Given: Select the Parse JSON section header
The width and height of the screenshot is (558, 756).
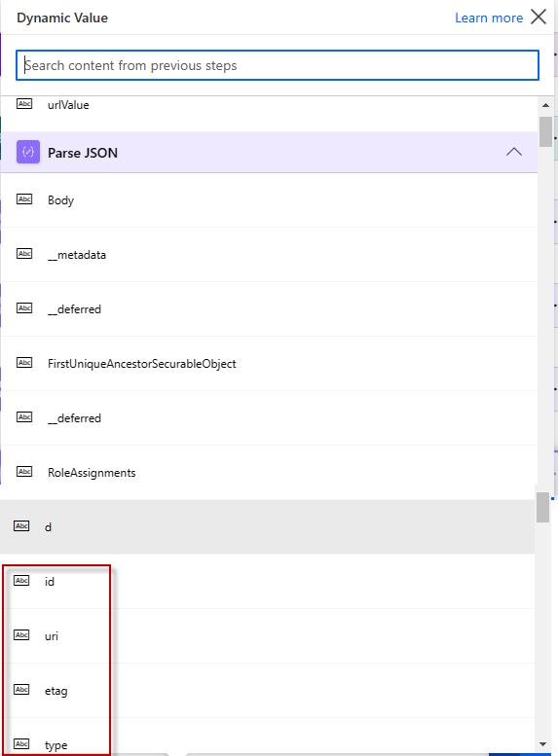Looking at the screenshot, I should coord(270,153).
